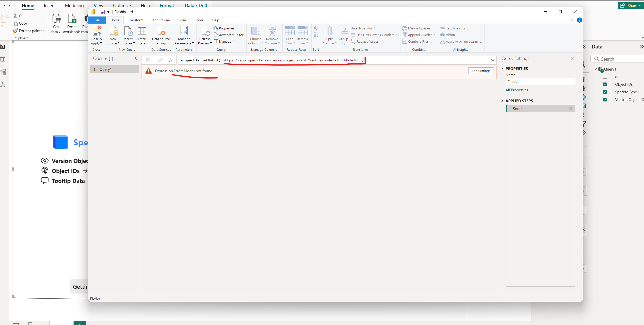Select the Source applied step
Screen dimensions: 644x325
pos(540,109)
